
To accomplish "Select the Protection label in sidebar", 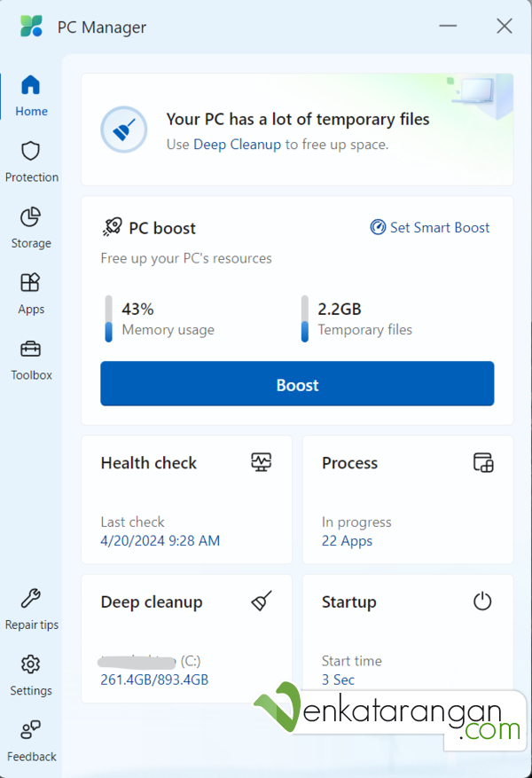I will coord(32,177).
